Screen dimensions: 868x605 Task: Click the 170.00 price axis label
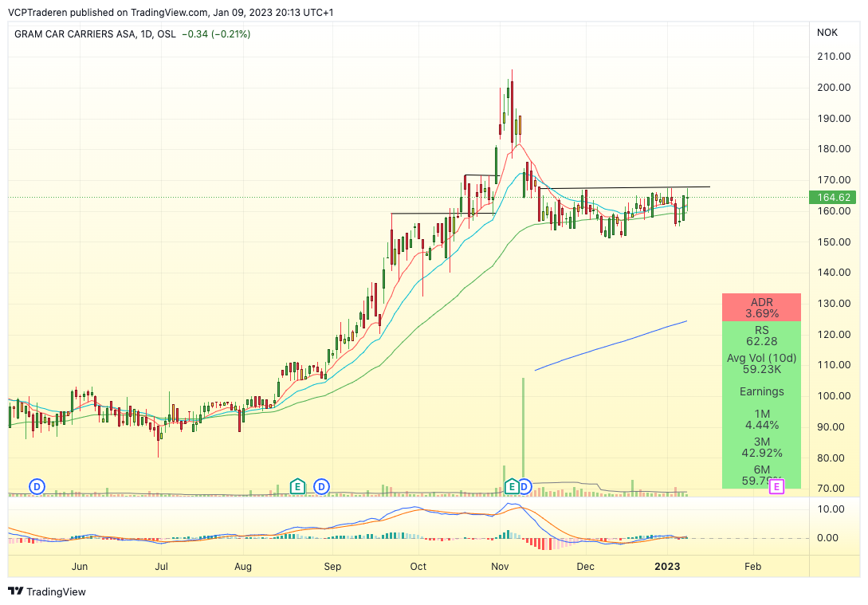tap(834, 180)
